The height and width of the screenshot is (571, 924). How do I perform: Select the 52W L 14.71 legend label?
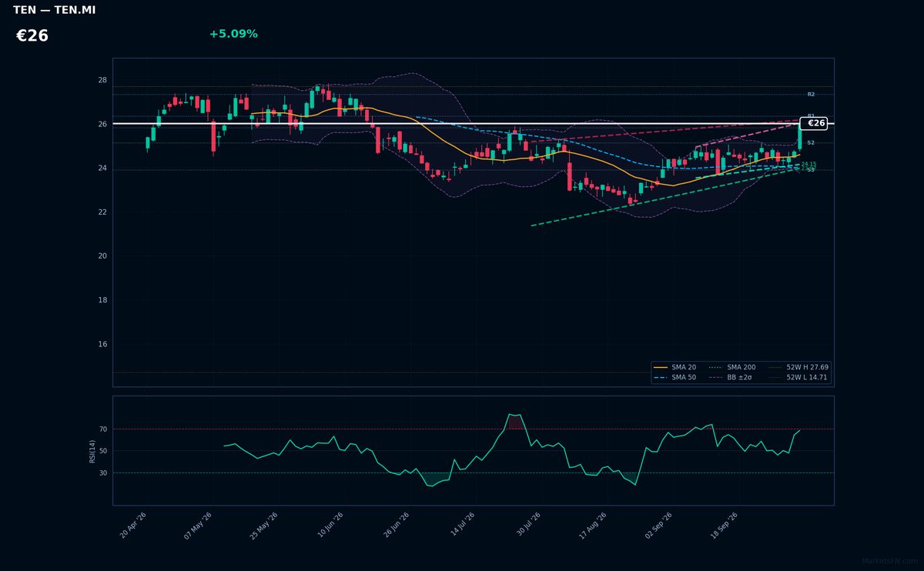798,378
